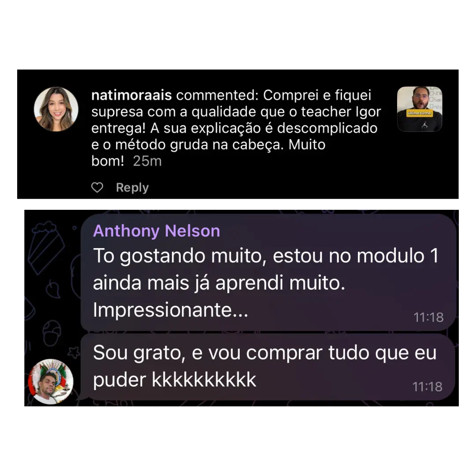The height and width of the screenshot is (476, 476).
Task: Click the popcorn doodle in chat background
Action: [x=46, y=247]
